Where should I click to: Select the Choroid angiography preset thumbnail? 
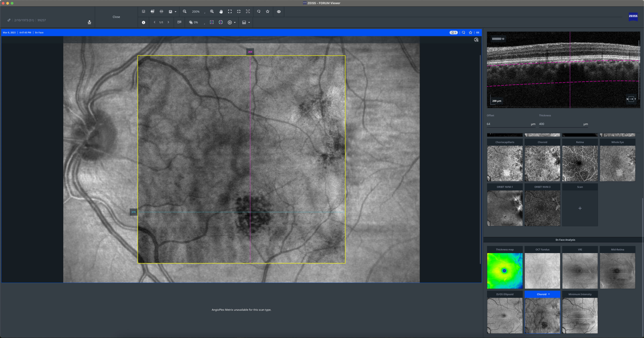[x=542, y=160]
